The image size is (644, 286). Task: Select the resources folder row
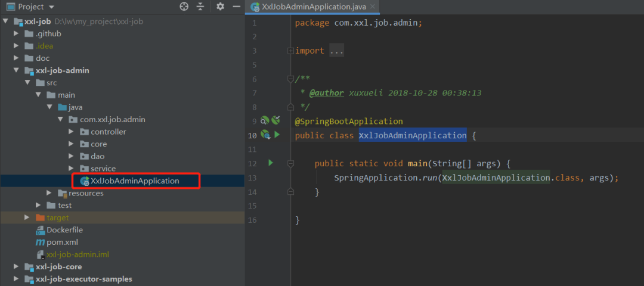click(x=122, y=193)
